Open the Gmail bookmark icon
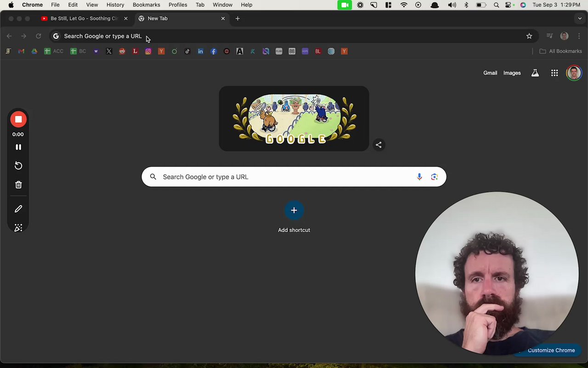This screenshot has width=588, height=368. coord(21,51)
